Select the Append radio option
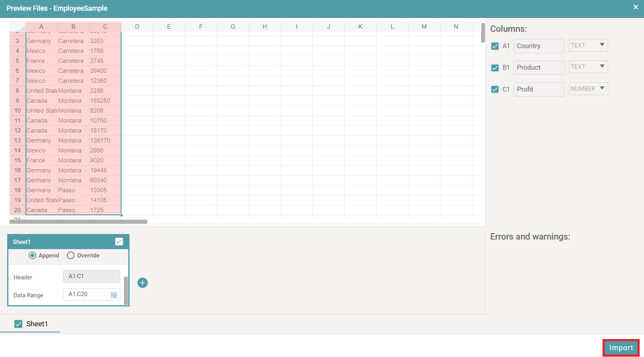Screen dimensions: 644x357 33,256
